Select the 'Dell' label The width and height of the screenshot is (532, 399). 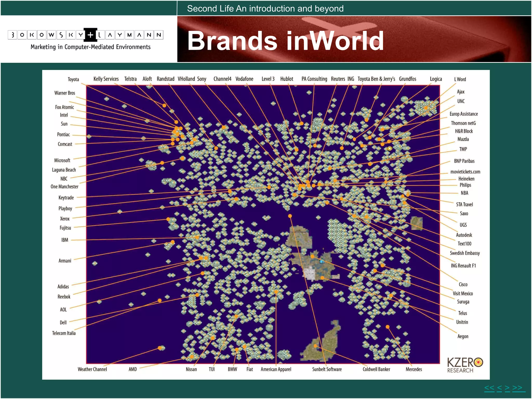point(63,323)
